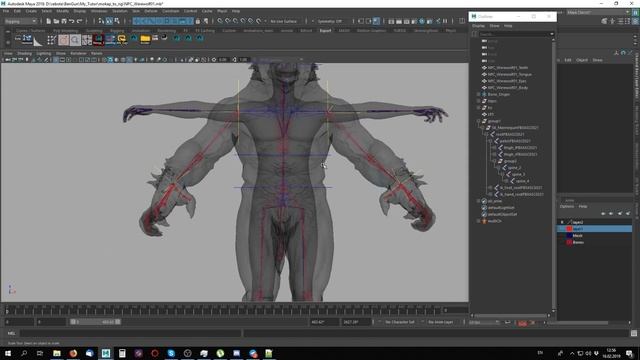Open the Skeleton menu
This screenshot has width=640, height=360.
120,11
